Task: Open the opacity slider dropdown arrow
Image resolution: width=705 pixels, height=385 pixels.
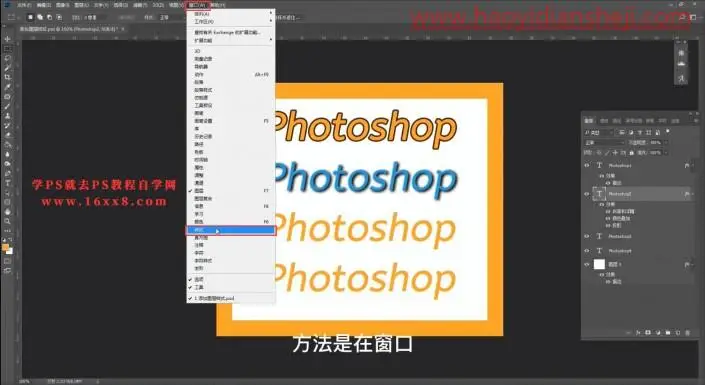Action: pyautogui.click(x=666, y=143)
